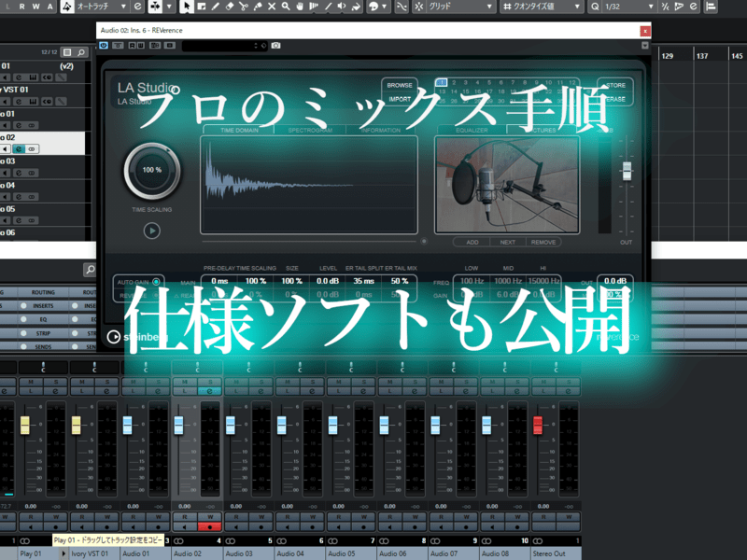The height and width of the screenshot is (560, 747).
Task: Open the dropdown arrow next to the snap icon
Action: pyautogui.click(x=169, y=7)
